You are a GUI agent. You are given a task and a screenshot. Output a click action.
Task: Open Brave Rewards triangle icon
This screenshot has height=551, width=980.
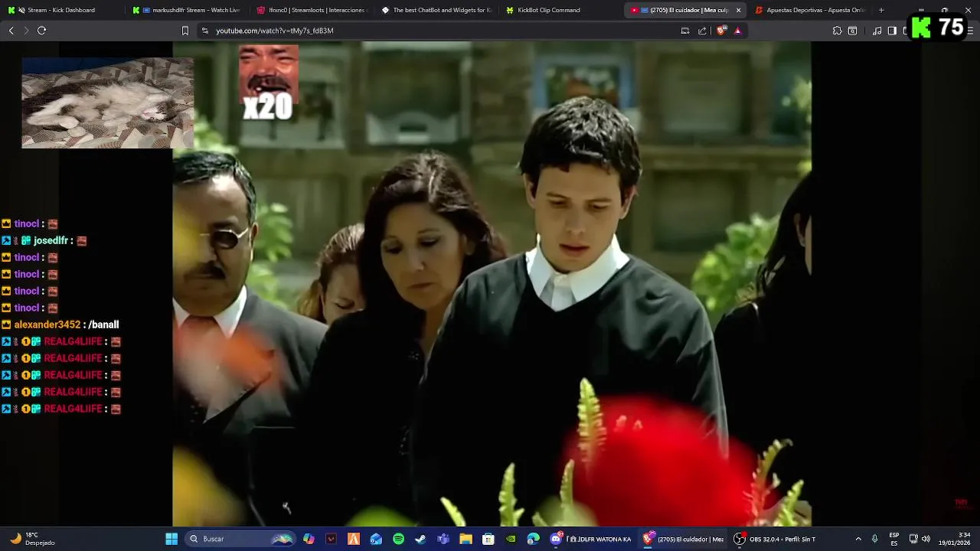click(737, 31)
